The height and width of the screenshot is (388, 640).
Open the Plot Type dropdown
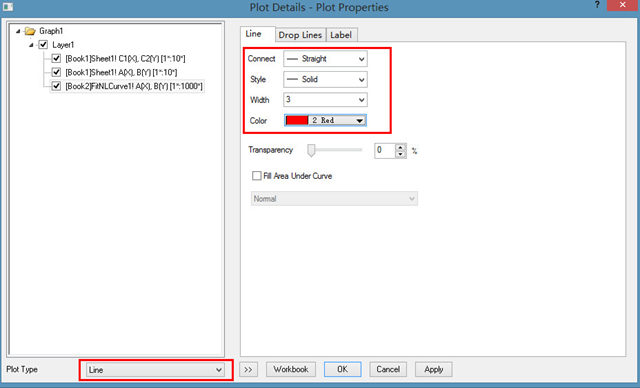(155, 370)
